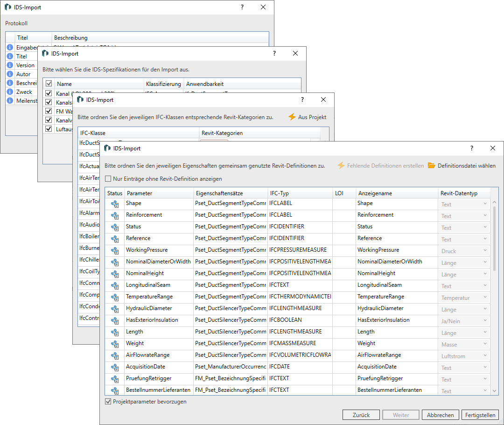Image resolution: width=504 pixels, height=425 pixels.
Task: Click the lightning icon for Aus Projekt
Action: pos(292,117)
